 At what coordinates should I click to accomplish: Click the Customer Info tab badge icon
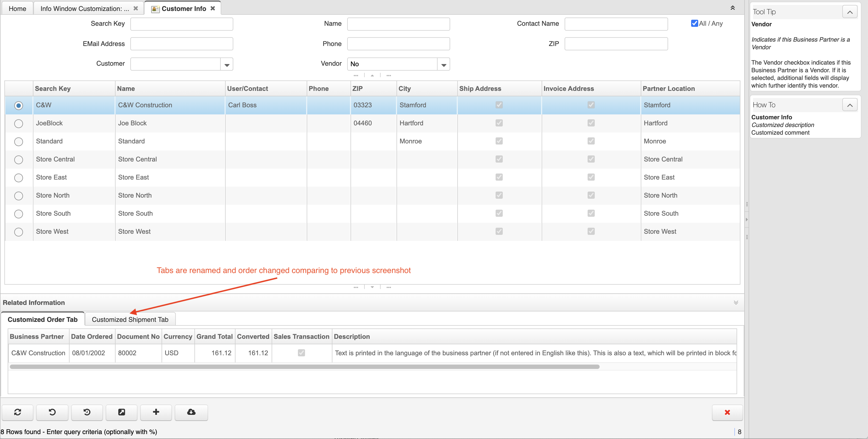tap(155, 8)
